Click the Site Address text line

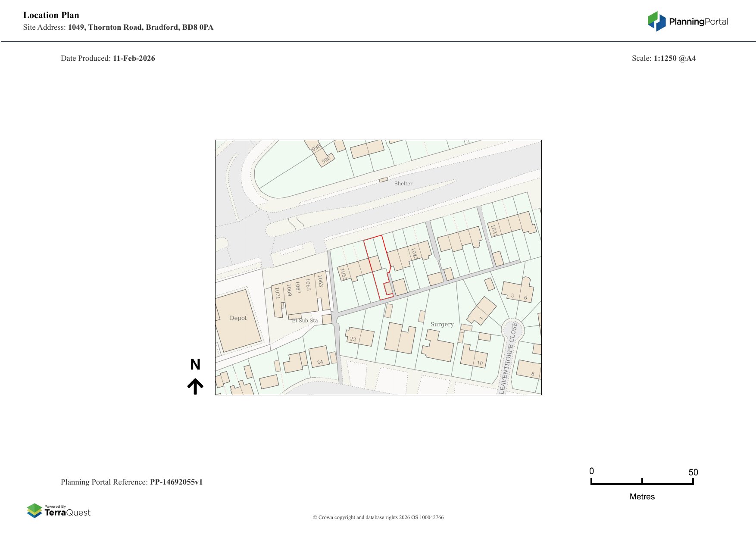[x=118, y=27]
